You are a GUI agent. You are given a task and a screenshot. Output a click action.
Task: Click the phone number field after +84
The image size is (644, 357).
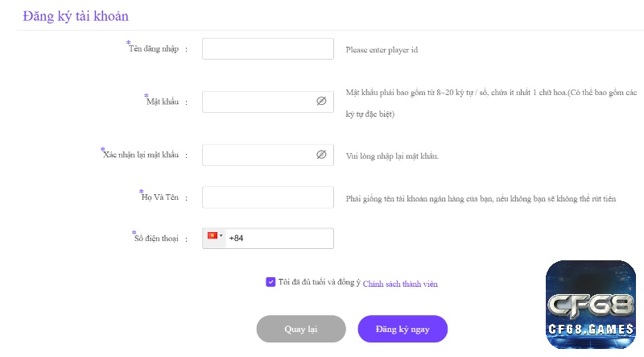287,239
